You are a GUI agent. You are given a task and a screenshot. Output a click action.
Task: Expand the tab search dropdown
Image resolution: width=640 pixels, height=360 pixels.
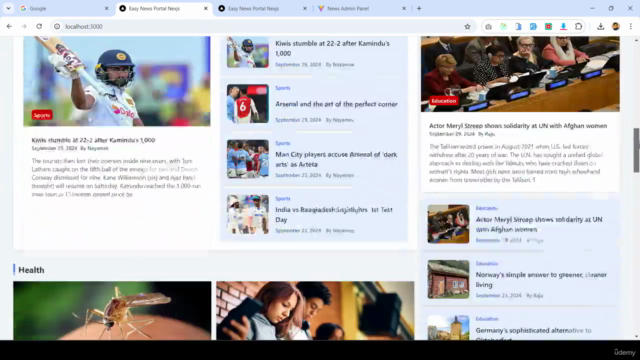(8, 8)
